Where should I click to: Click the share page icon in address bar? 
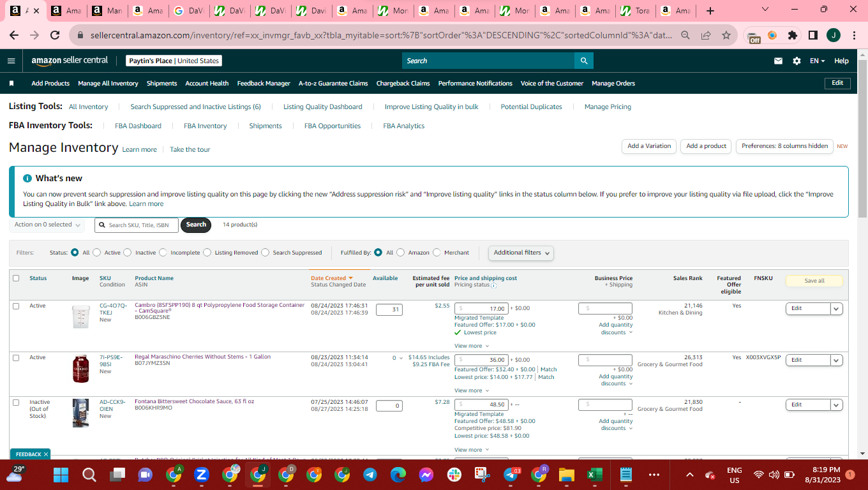(x=706, y=36)
